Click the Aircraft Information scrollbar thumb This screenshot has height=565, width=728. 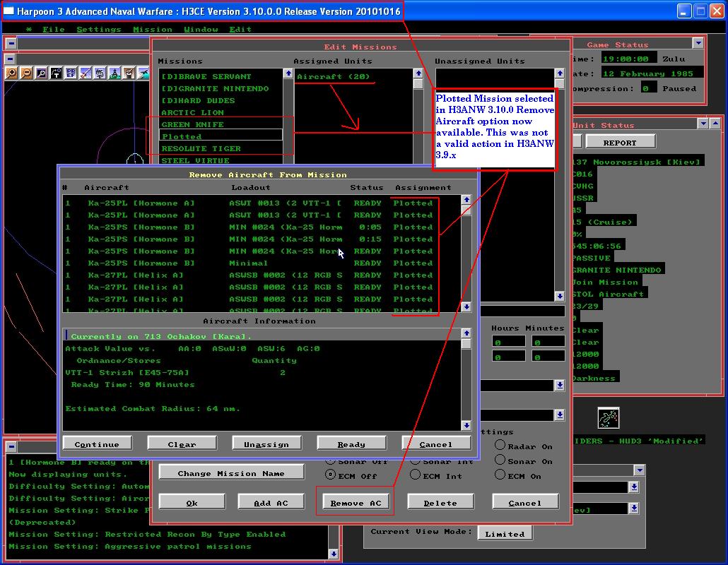point(466,344)
